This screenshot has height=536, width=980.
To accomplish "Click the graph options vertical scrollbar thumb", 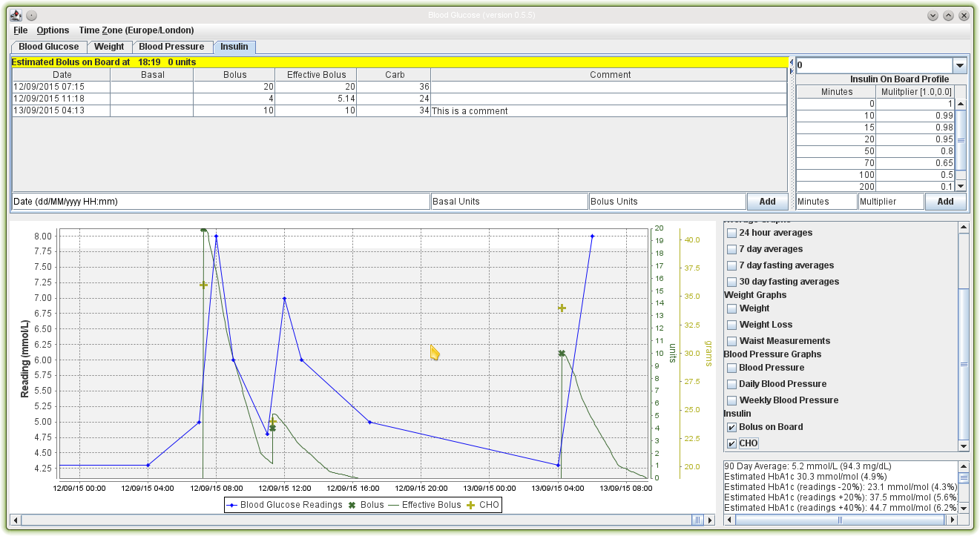I will pos(964,364).
